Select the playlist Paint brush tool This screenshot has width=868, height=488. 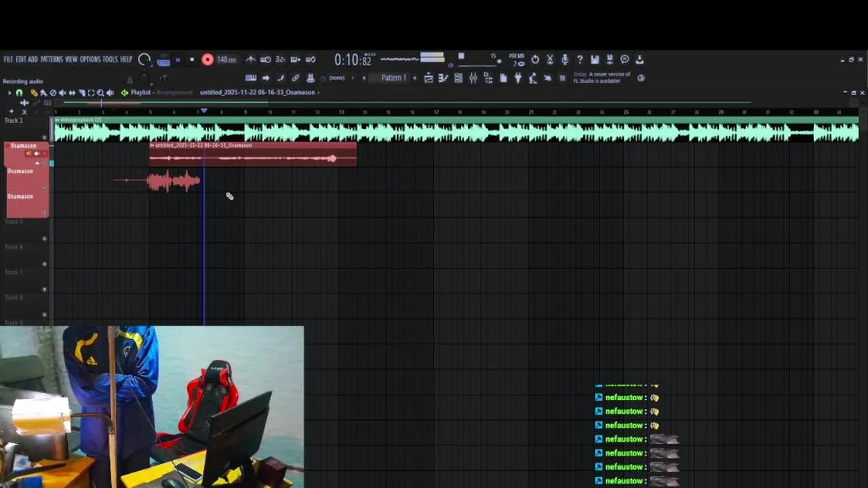click(x=43, y=93)
